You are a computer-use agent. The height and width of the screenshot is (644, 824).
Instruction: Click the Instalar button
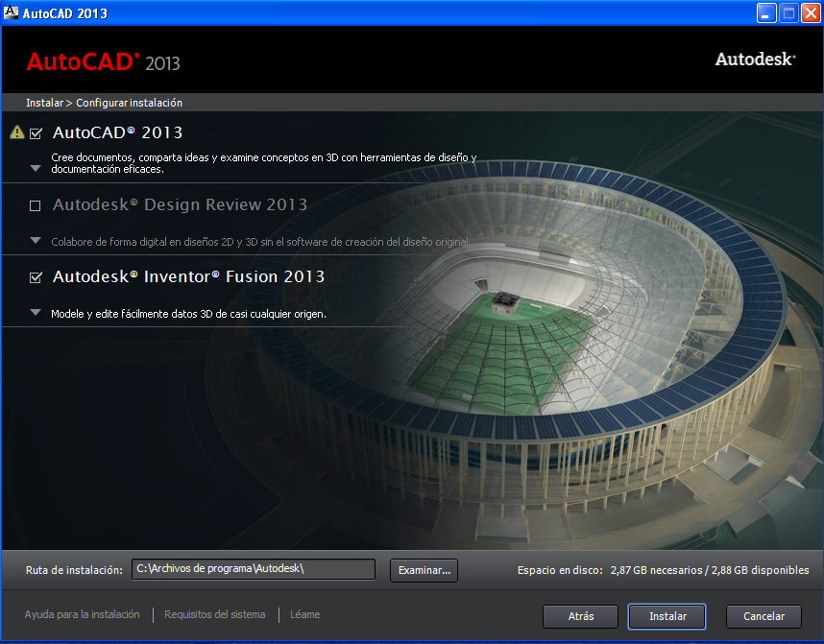(666, 616)
